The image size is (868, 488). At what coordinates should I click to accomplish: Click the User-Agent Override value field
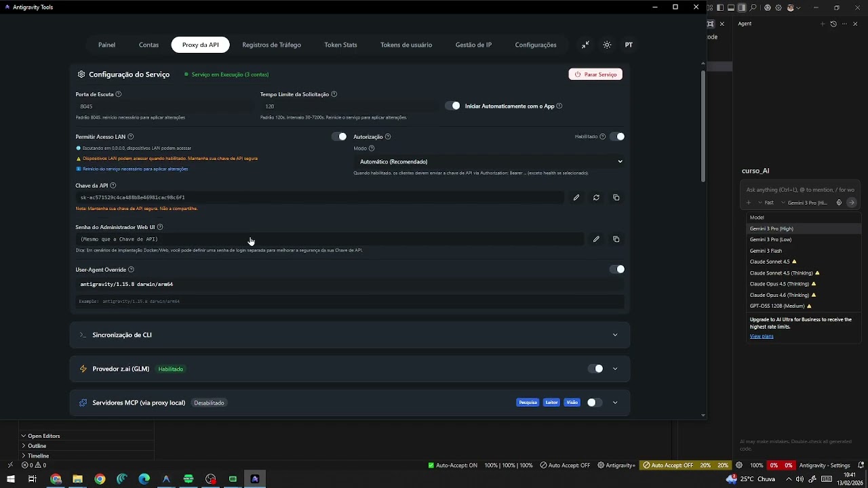pyautogui.click(x=350, y=285)
